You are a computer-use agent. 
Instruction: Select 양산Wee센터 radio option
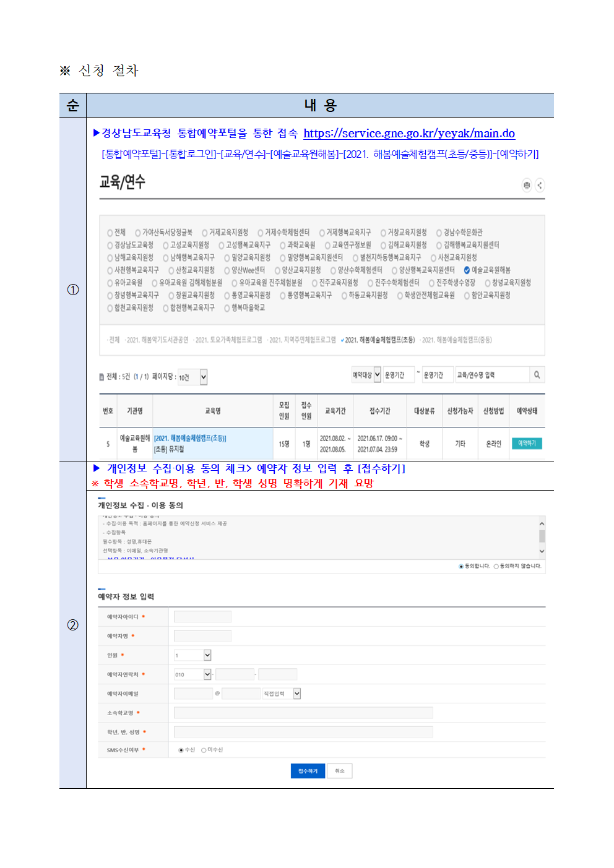tap(227, 270)
